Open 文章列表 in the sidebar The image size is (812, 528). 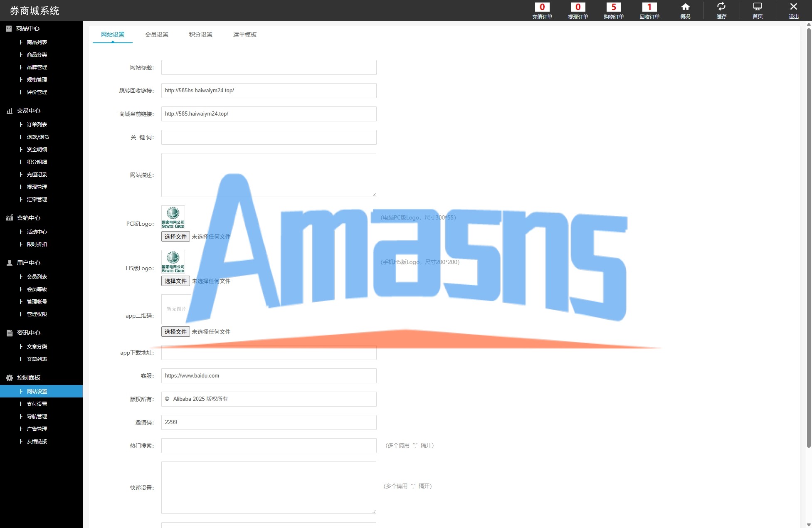37,359
